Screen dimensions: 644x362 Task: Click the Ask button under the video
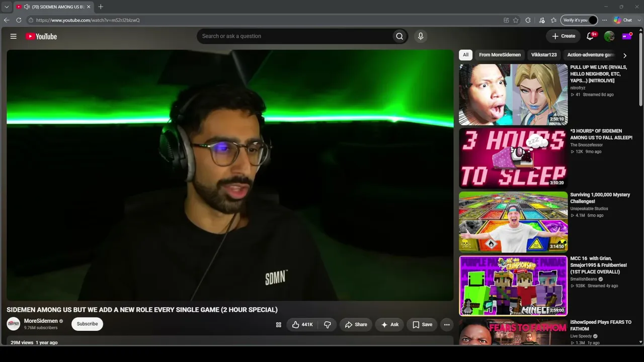point(390,324)
